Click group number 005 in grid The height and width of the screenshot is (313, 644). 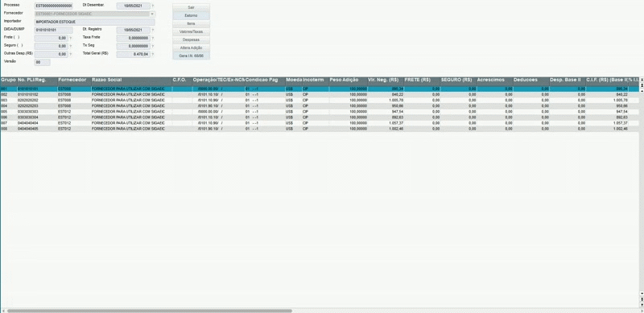tap(4, 112)
